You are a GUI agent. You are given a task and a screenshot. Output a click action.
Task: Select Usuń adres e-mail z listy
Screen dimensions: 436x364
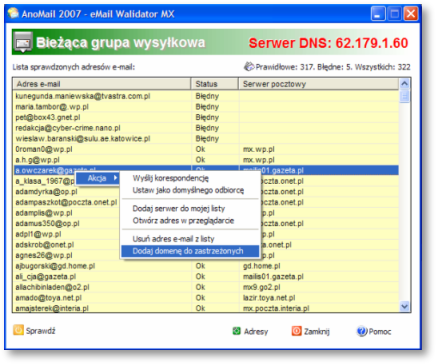173,239
